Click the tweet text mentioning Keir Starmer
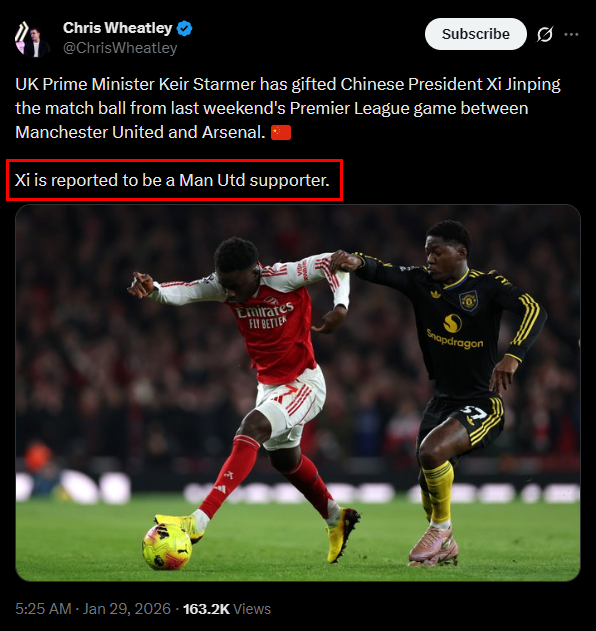 pos(287,108)
